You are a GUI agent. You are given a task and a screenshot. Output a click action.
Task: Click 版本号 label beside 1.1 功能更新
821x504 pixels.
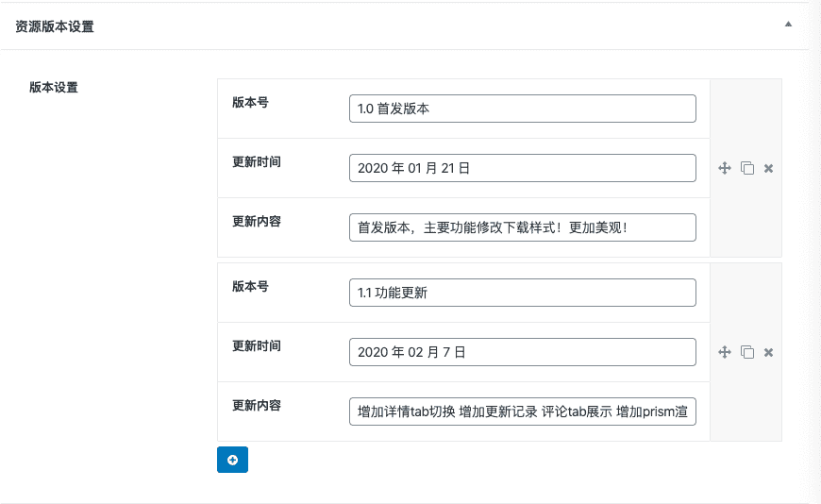tap(250, 286)
